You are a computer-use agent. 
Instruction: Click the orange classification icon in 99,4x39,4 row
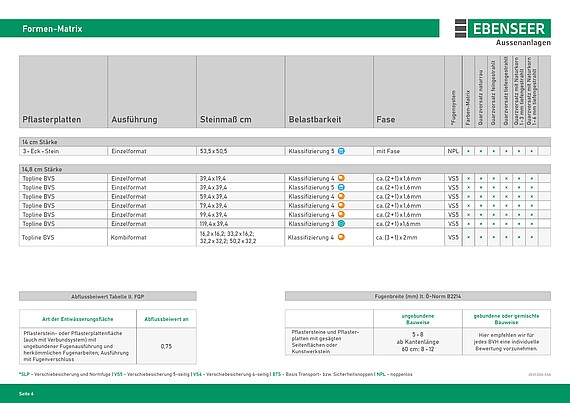[341, 214]
